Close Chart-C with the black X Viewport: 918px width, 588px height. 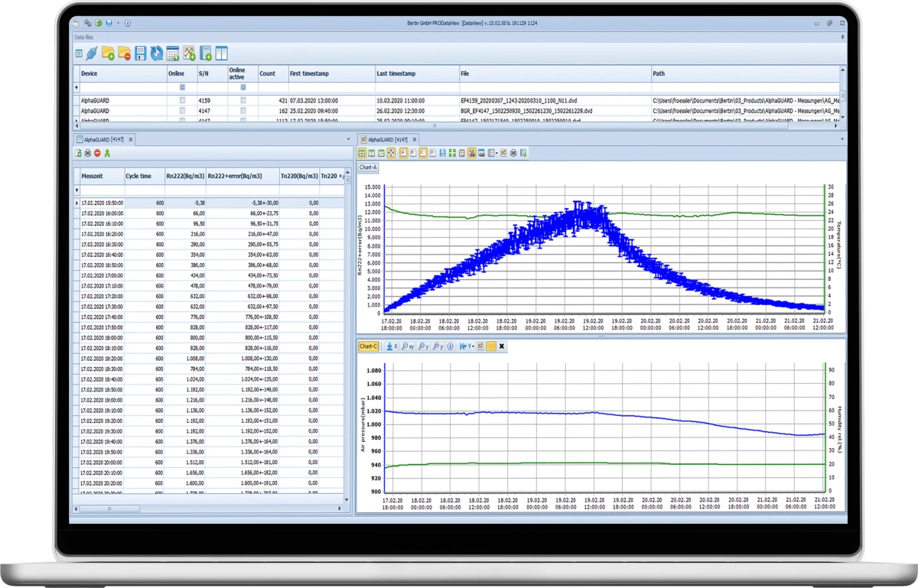[502, 346]
